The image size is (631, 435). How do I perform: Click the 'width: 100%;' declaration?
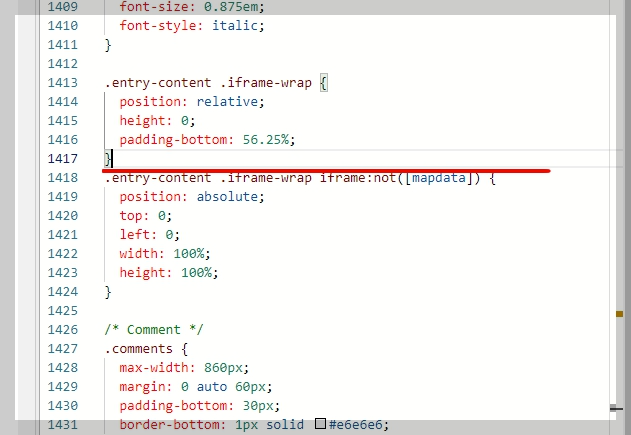[x=165, y=254]
